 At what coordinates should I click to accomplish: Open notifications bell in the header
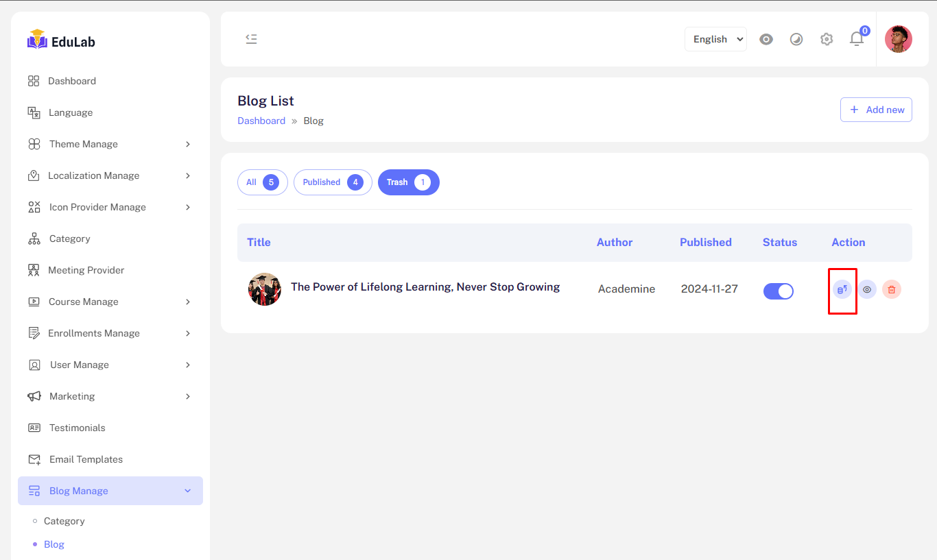coord(857,39)
